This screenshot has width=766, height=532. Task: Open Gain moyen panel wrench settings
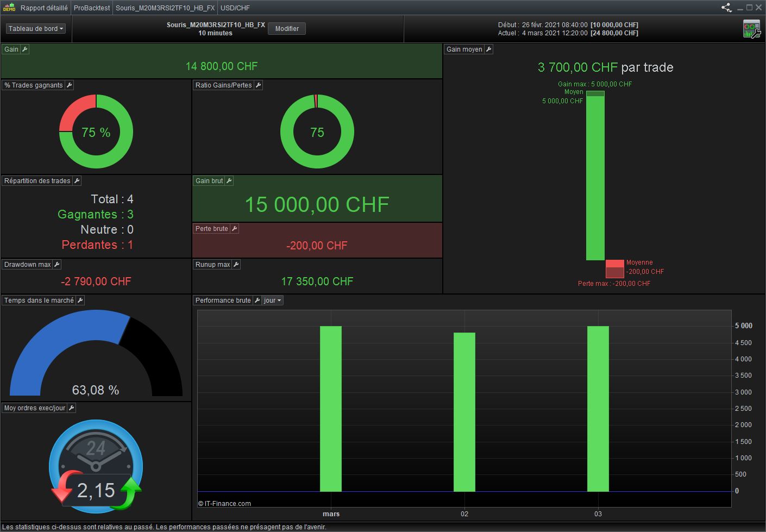(489, 49)
